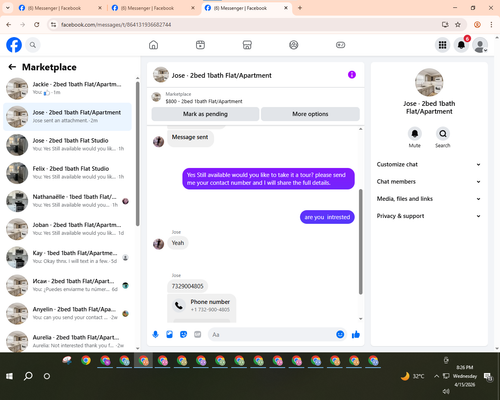Viewport: 500px width, 400px height.
Task: Open the Video (Watch) icon
Action: click(200, 45)
